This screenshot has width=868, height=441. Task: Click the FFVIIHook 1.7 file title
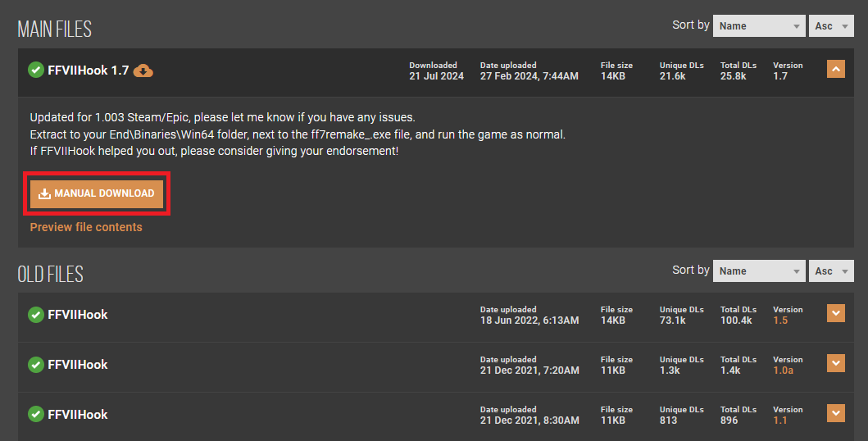point(88,70)
